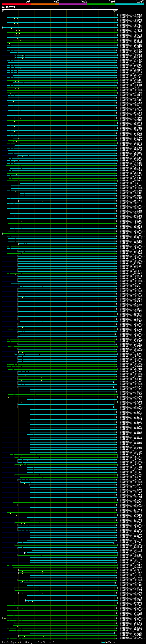Select the UniRef100_A2BDB1 label

click(131, 263)
